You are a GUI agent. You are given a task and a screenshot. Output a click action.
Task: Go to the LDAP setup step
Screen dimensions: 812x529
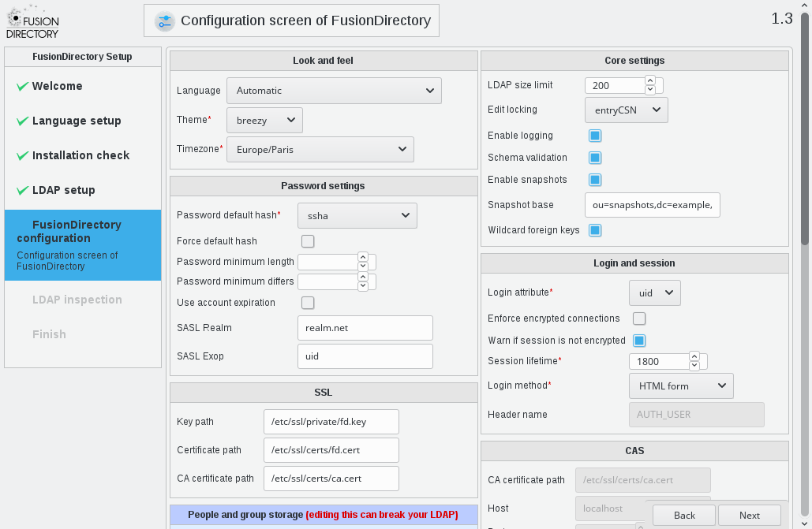[x=64, y=190]
